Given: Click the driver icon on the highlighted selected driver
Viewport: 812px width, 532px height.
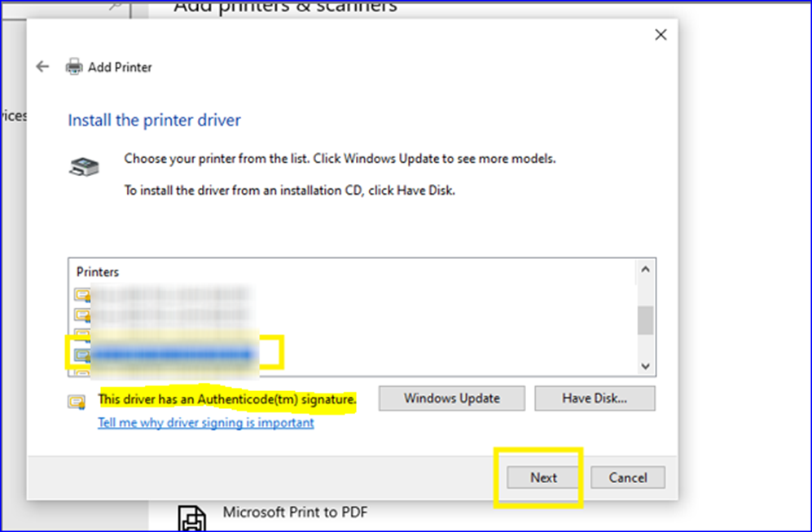Looking at the screenshot, I should click(82, 352).
